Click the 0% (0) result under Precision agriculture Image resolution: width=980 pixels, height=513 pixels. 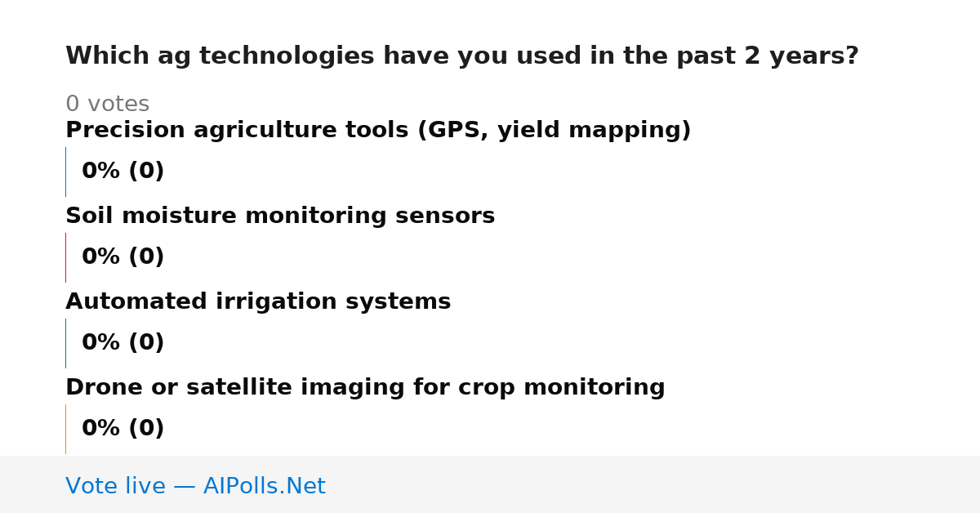point(123,172)
